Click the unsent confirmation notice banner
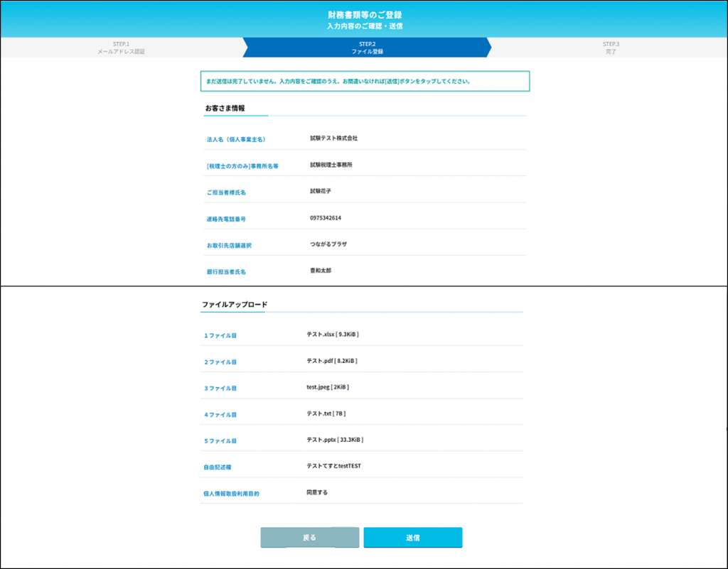The height and width of the screenshot is (569, 728). click(x=365, y=81)
